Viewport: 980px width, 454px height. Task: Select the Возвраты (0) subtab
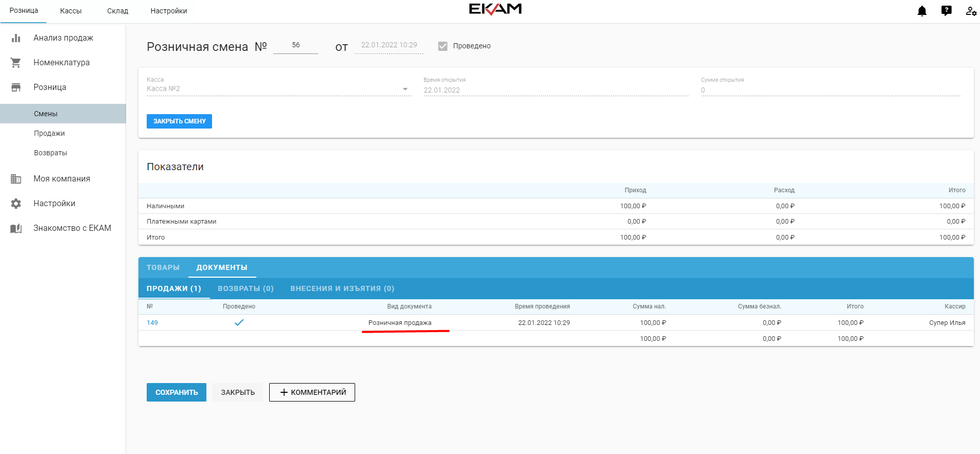click(x=246, y=288)
